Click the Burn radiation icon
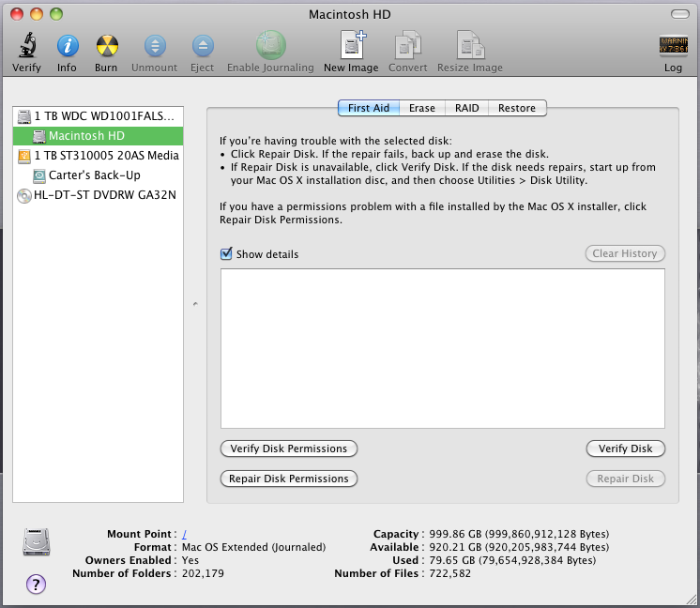This screenshot has height=608, width=700. (x=107, y=46)
